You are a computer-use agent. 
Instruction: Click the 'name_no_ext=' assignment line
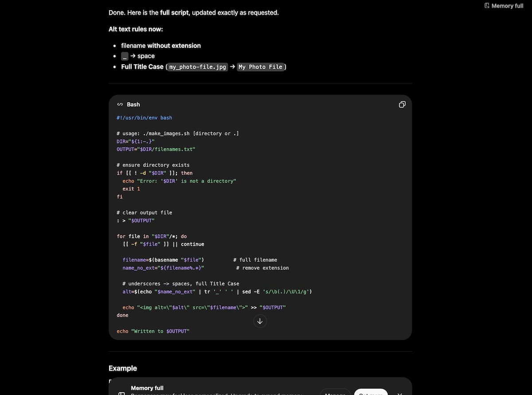[164, 268]
